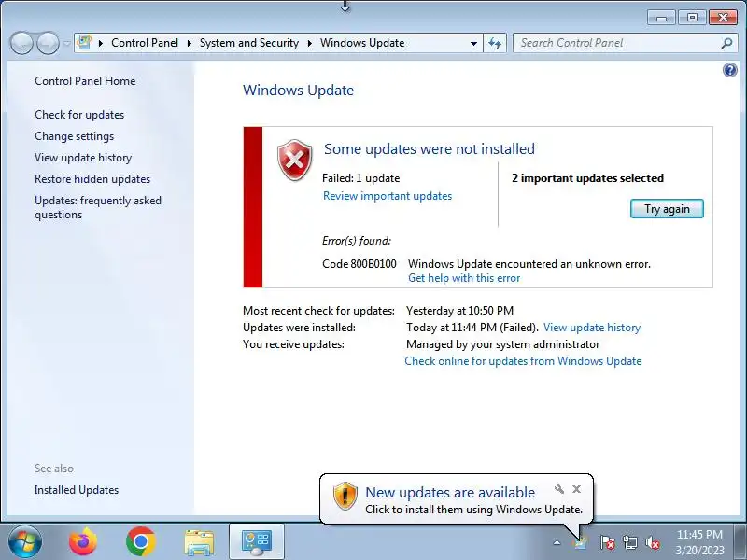This screenshot has height=560, width=747.
Task: Click Get help with this error
Action: click(x=464, y=278)
